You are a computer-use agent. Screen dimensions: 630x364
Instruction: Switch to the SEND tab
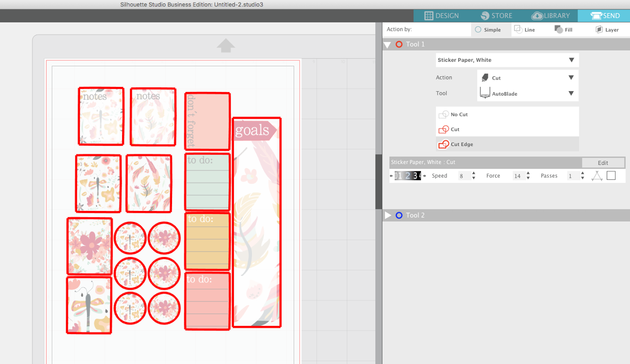tap(604, 16)
